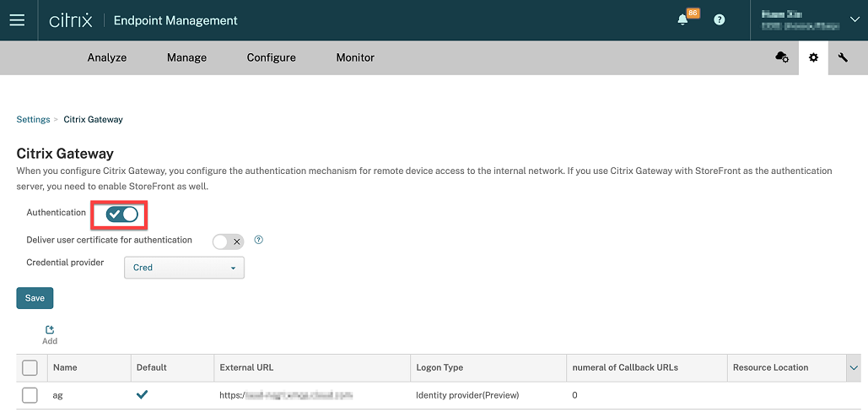Sort by the Name column header
Screen dimensions: 868x418
[x=65, y=367]
